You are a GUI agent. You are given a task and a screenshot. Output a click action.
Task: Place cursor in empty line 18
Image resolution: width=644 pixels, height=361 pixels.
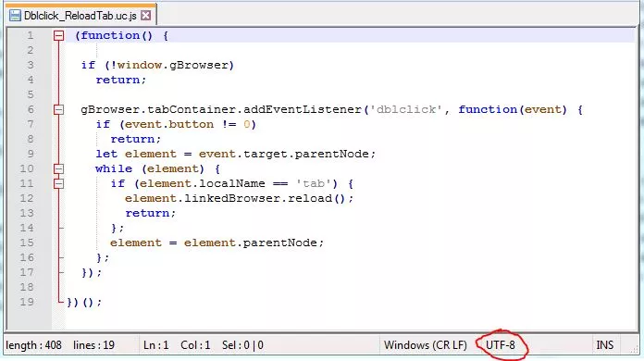click(x=349, y=287)
